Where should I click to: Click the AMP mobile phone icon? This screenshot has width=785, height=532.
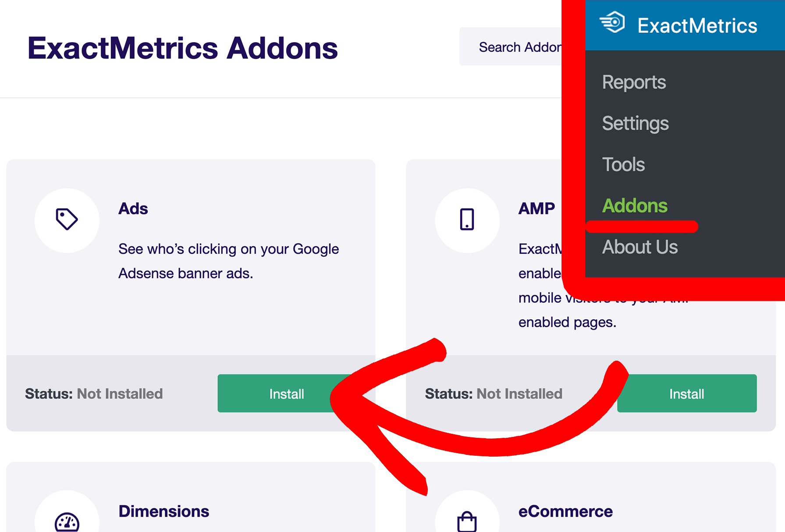tap(467, 219)
